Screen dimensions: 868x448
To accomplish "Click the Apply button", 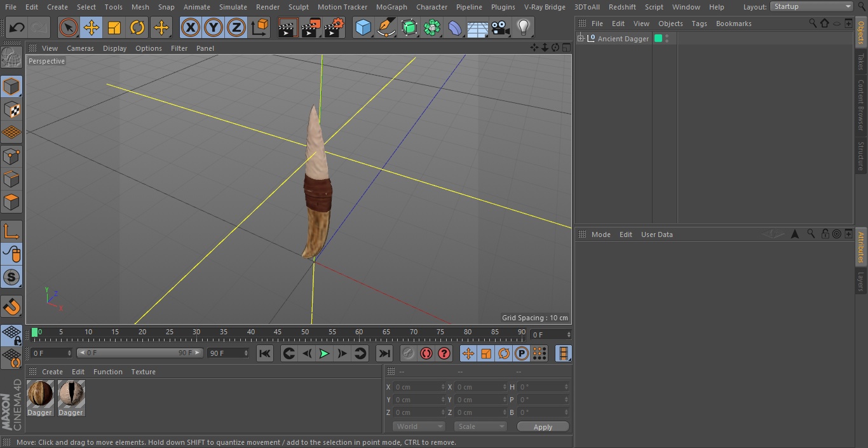I will [x=543, y=427].
